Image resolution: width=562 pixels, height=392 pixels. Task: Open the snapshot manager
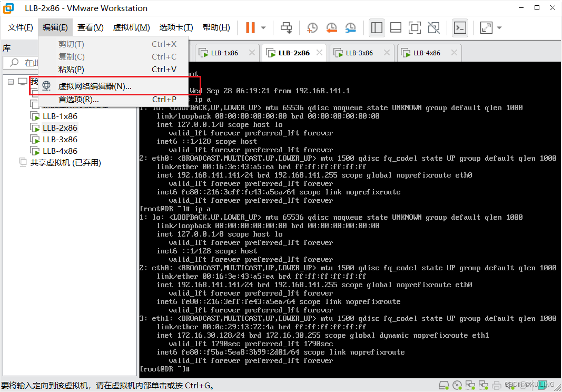pos(351,27)
